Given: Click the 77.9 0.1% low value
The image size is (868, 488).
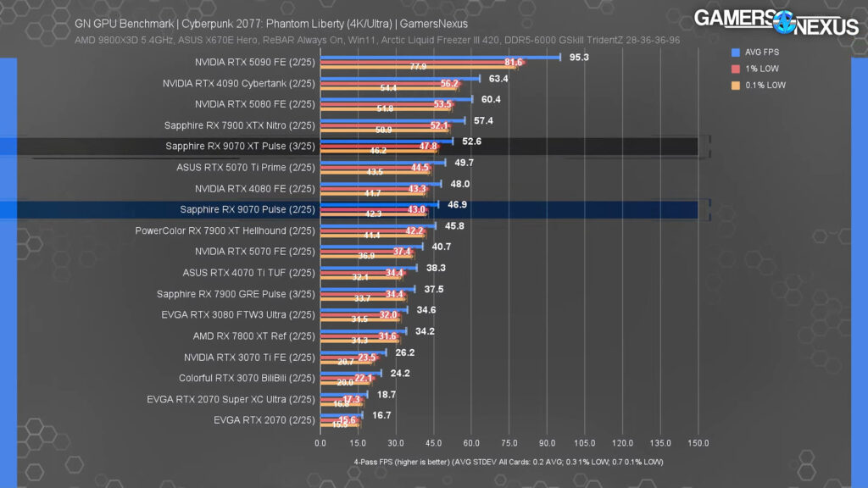Looking at the screenshot, I should point(418,66).
